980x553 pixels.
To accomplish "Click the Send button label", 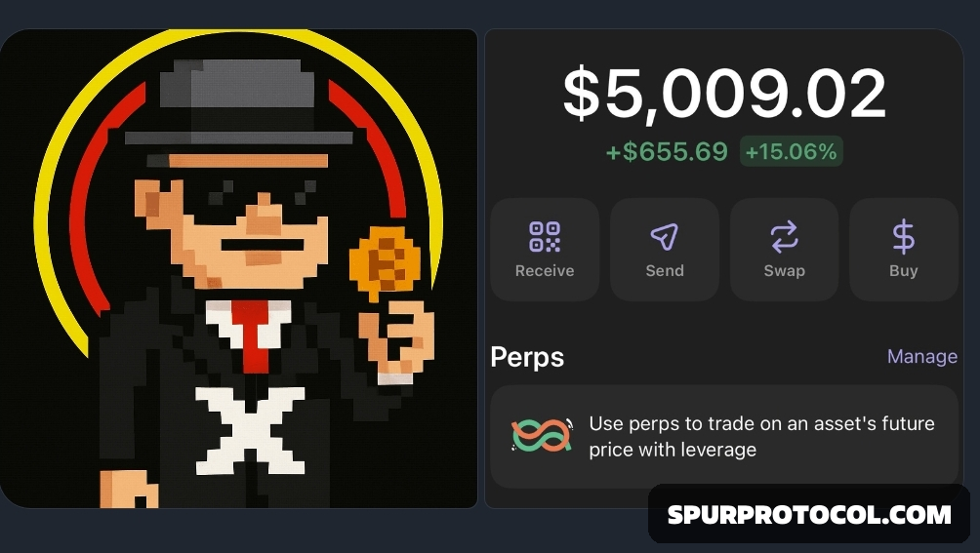I will point(665,271).
